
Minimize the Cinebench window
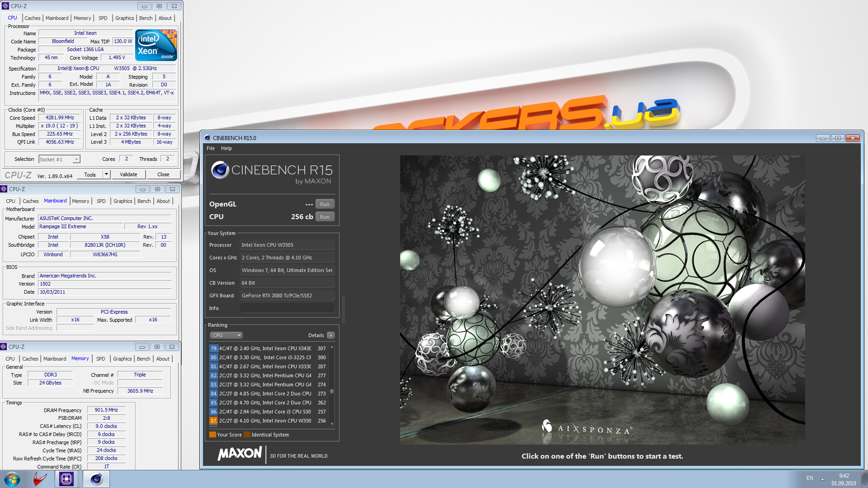tap(823, 138)
